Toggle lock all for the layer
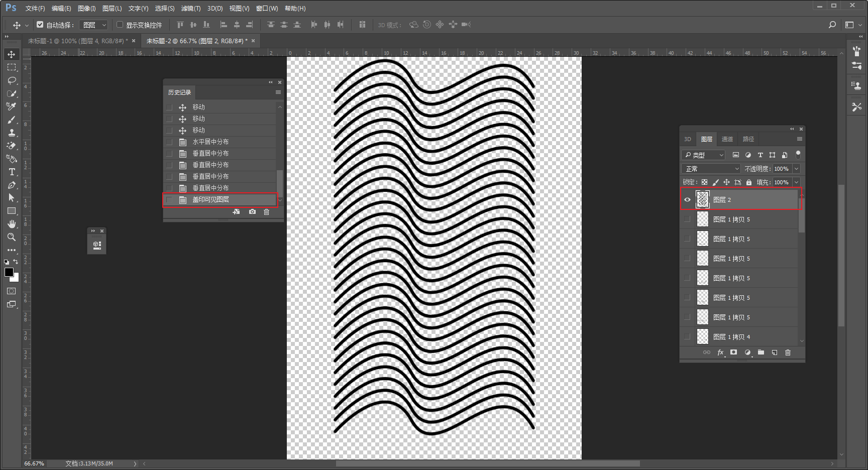 749,182
